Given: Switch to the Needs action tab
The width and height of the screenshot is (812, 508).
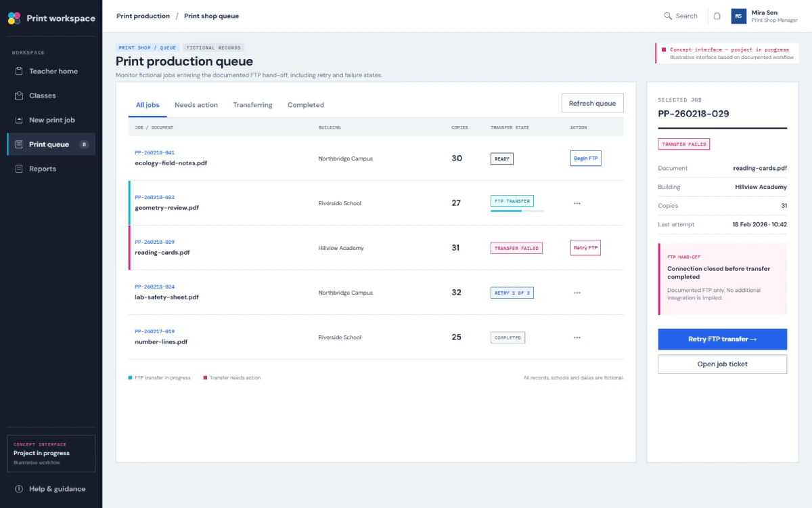Looking at the screenshot, I should 196,105.
